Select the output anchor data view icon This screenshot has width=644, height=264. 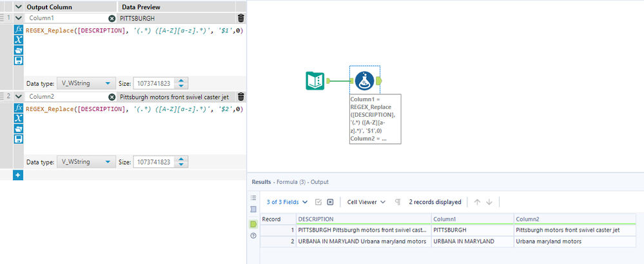253,224
